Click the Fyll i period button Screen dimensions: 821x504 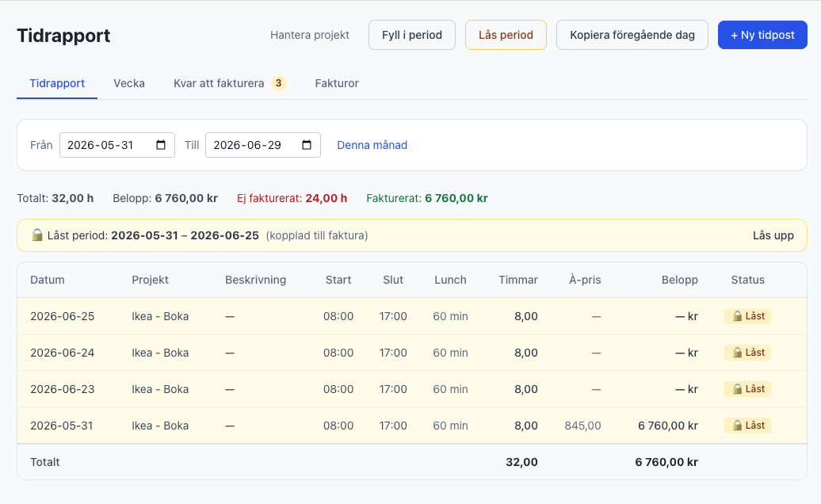click(x=412, y=35)
